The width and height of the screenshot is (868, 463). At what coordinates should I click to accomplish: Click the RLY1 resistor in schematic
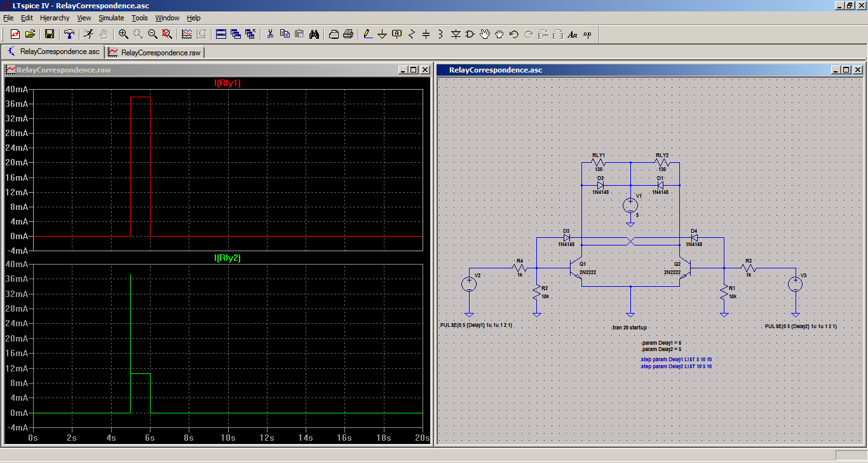(x=599, y=163)
